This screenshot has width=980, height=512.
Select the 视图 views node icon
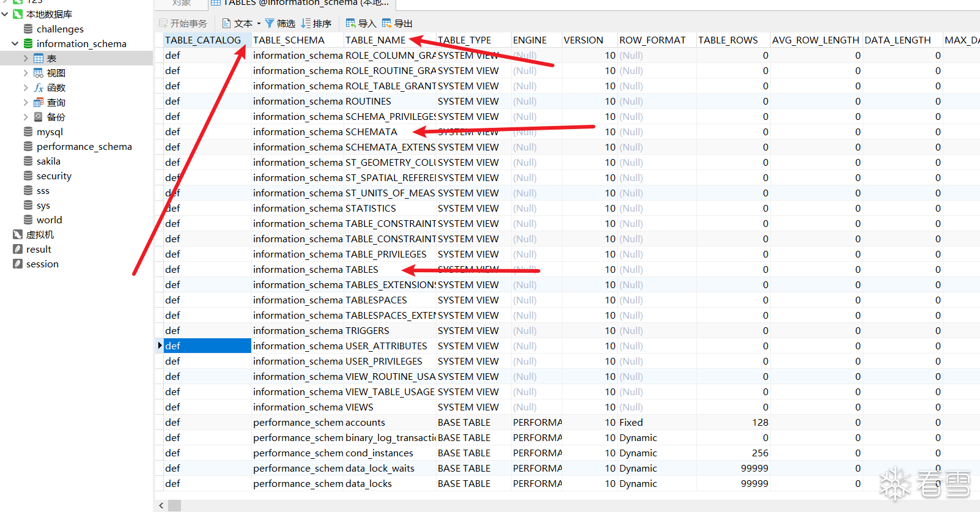pos(39,73)
